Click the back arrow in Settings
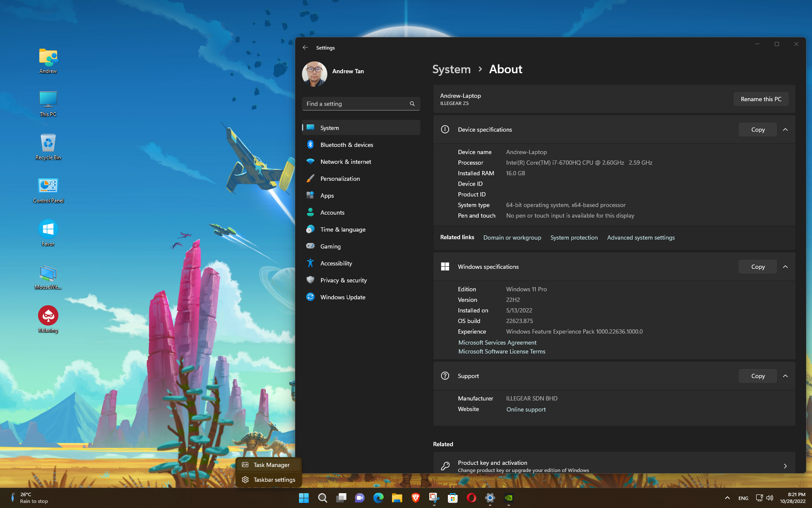This screenshot has height=508, width=812. click(305, 48)
